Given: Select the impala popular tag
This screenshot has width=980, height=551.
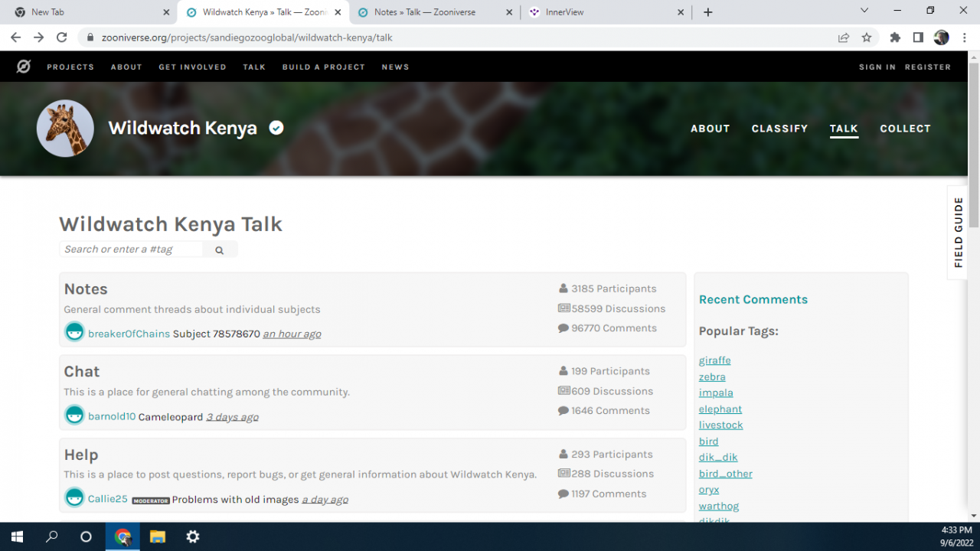Looking at the screenshot, I should tap(716, 393).
